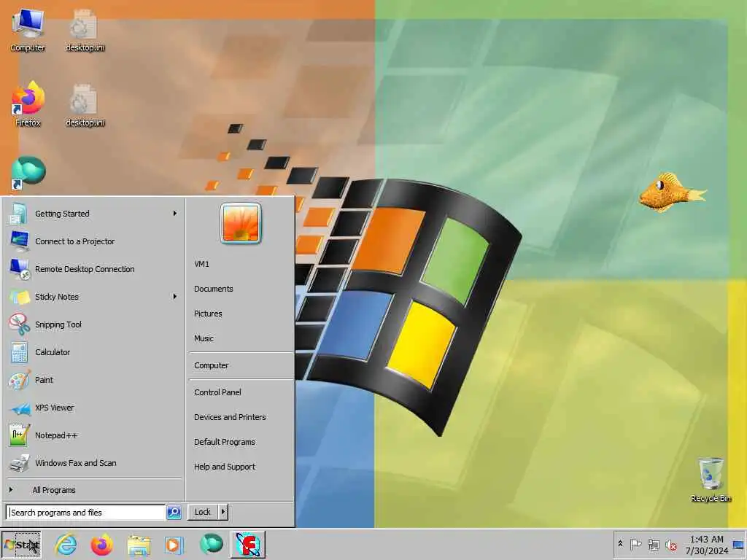Image resolution: width=747 pixels, height=560 pixels.
Task: Open XPS Viewer
Action: pos(94,408)
